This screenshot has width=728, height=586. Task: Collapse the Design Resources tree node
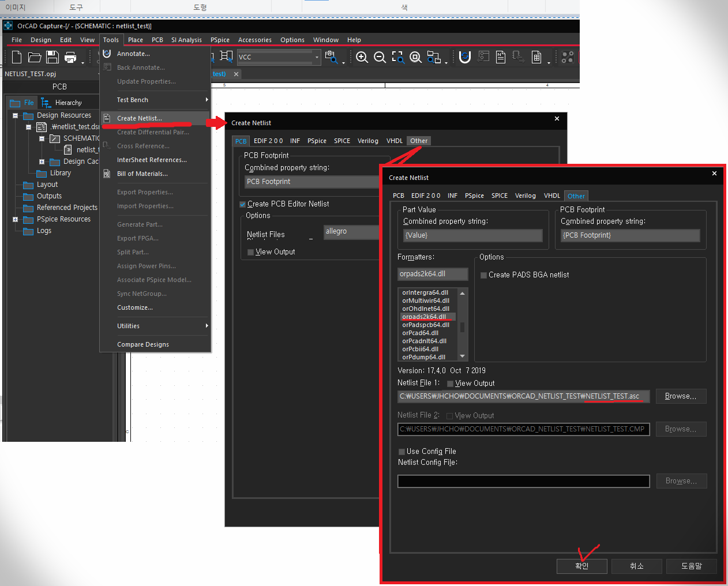tap(16, 115)
